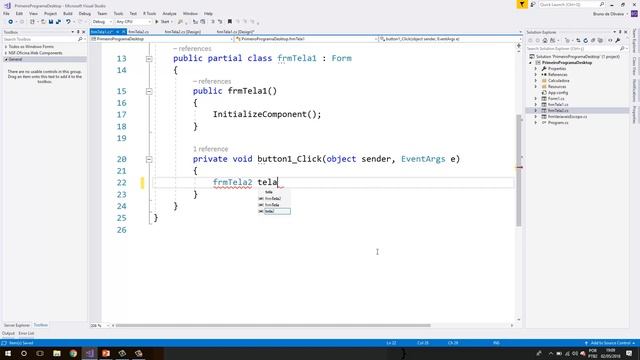Switch to frmTela2.cs [Design] tab

tap(182, 31)
